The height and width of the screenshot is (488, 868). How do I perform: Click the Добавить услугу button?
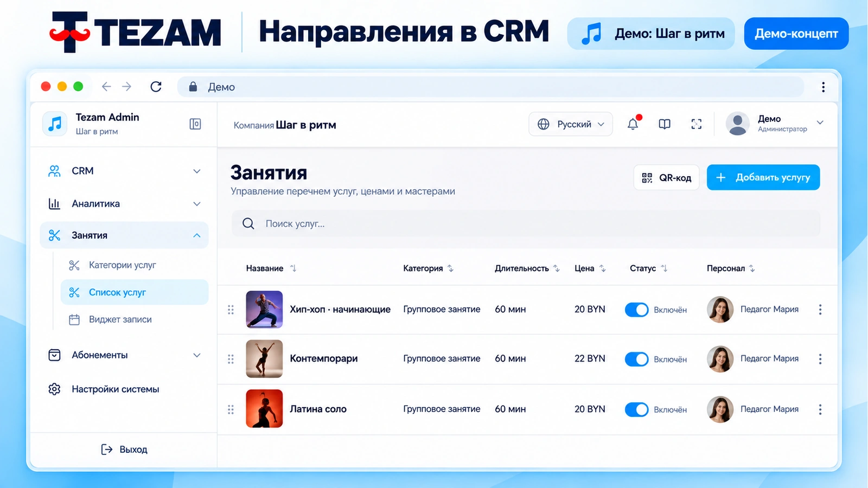763,177
